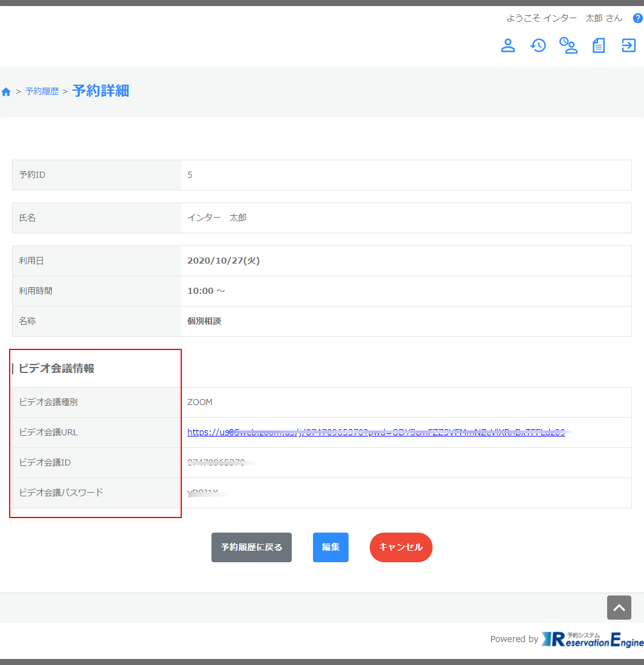This screenshot has width=644, height=665.
Task: Click the ビデオ会議情報 section heading
Action: (56, 368)
